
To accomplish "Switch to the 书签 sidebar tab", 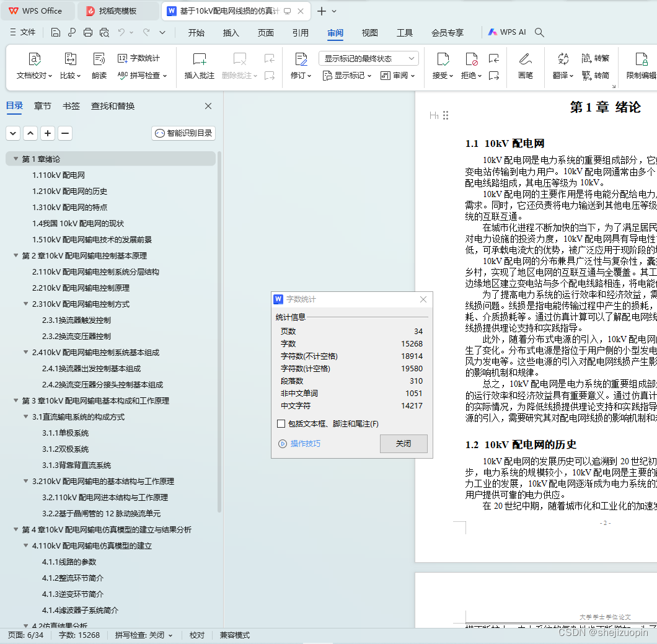I will tap(71, 106).
